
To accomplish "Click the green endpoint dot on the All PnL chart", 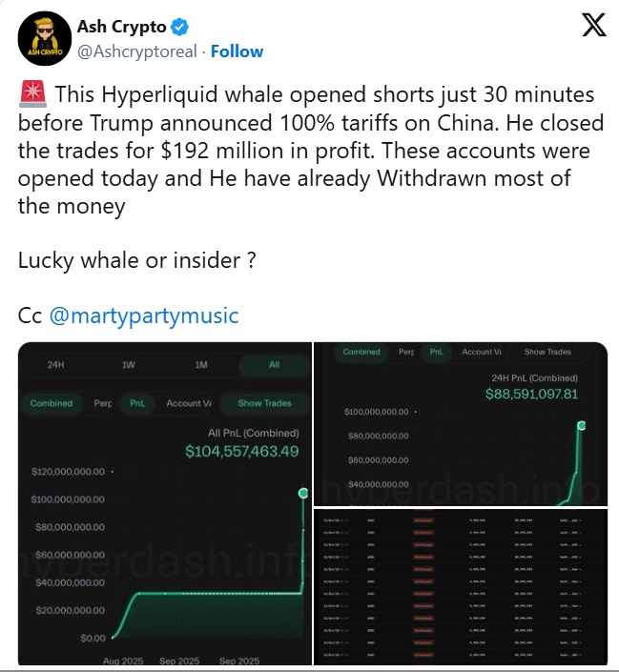I will pos(303,492).
